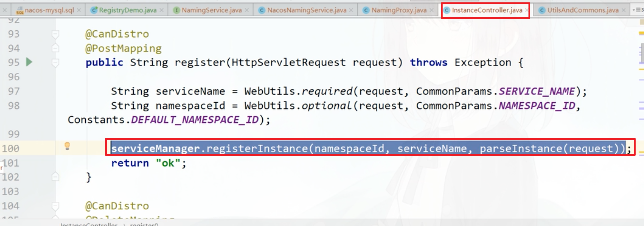Close the UtilsAndCommons.java tab

pos(624,10)
